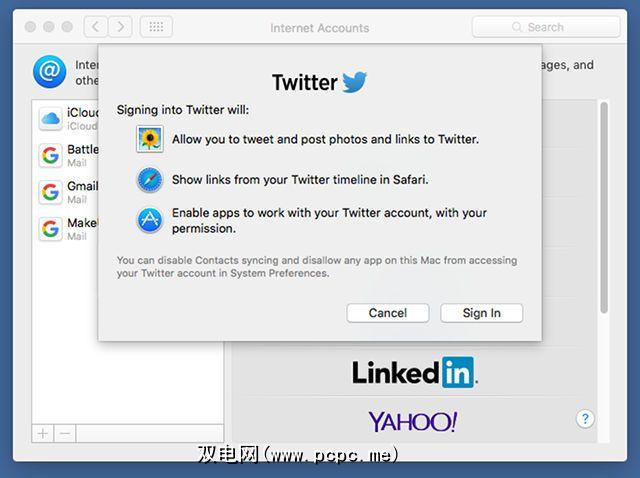Click the Google icon beside Make account
The width and height of the screenshot is (640, 478).
point(50,229)
